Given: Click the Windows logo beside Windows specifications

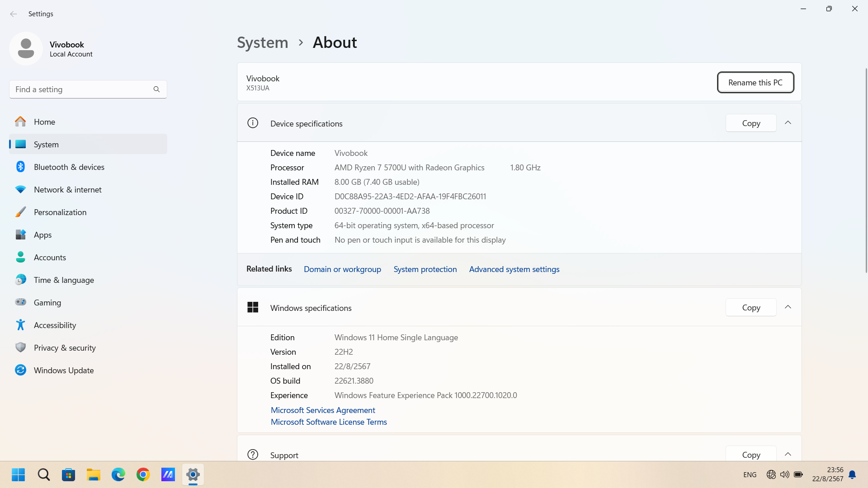Looking at the screenshot, I should [x=253, y=307].
